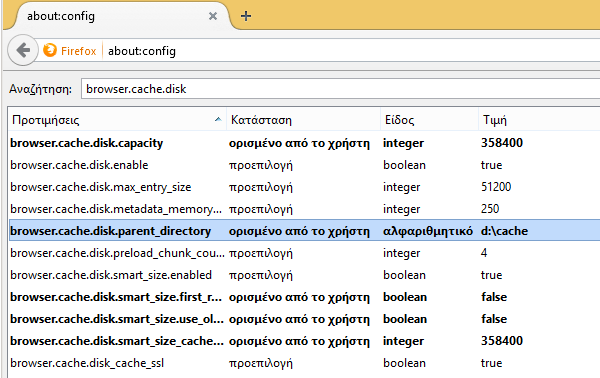Sort by the Κατάσταση column header
This screenshot has height=378, width=600.
(303, 120)
